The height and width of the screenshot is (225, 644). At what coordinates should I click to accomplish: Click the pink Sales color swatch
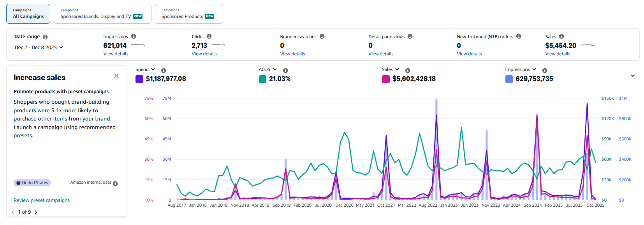[386, 79]
